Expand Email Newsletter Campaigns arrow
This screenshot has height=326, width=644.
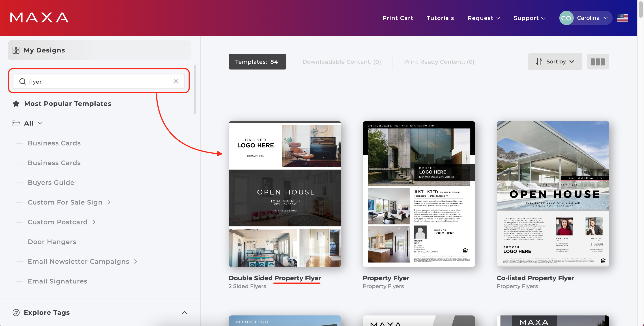136,261
